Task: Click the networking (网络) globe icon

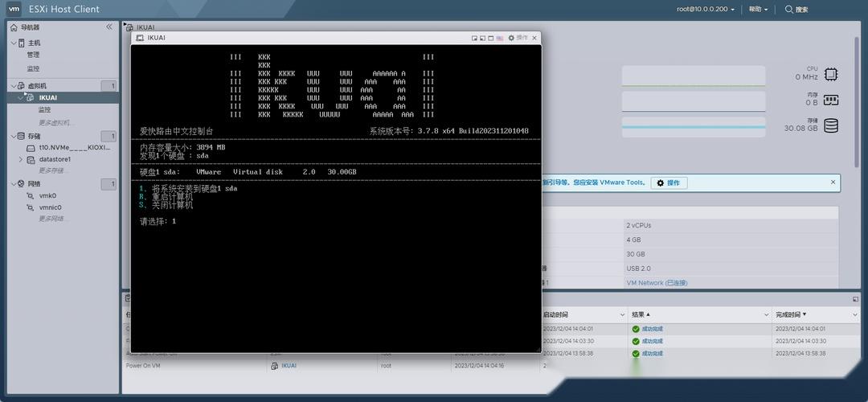Action: coord(22,183)
